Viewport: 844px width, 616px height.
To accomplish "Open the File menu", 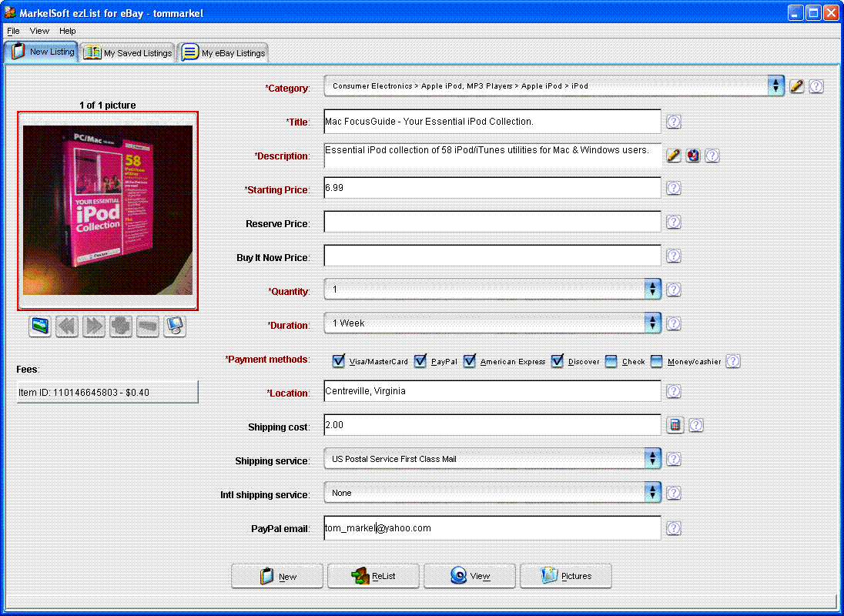I will pos(13,31).
